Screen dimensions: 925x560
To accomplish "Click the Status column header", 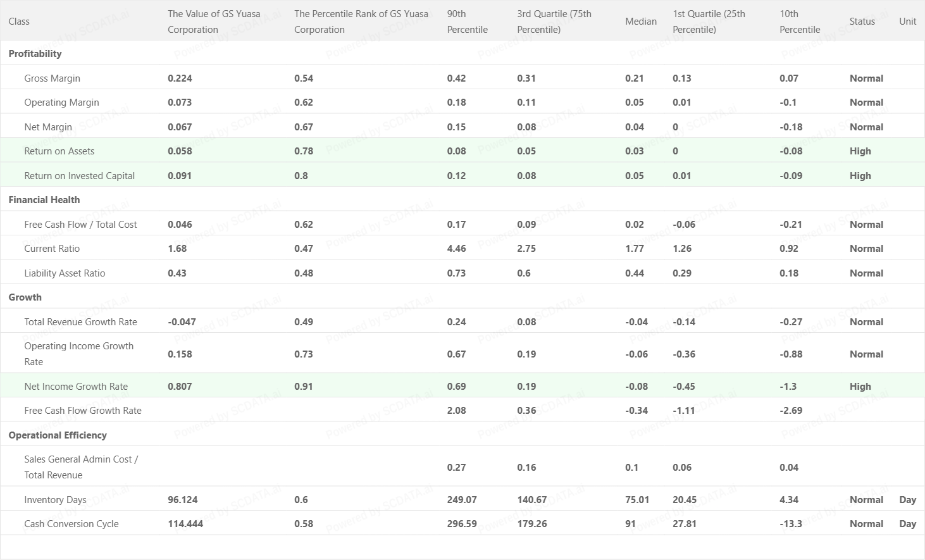I will coord(862,22).
